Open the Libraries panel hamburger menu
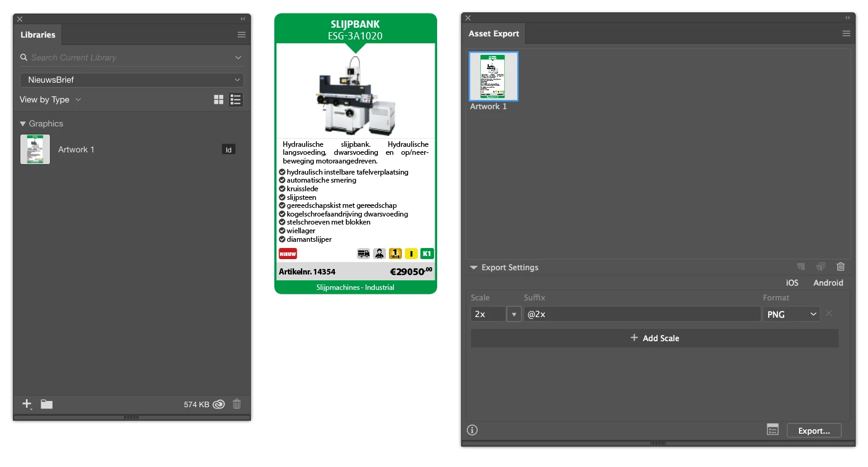Image resolution: width=868 pixels, height=467 pixels. click(x=242, y=35)
